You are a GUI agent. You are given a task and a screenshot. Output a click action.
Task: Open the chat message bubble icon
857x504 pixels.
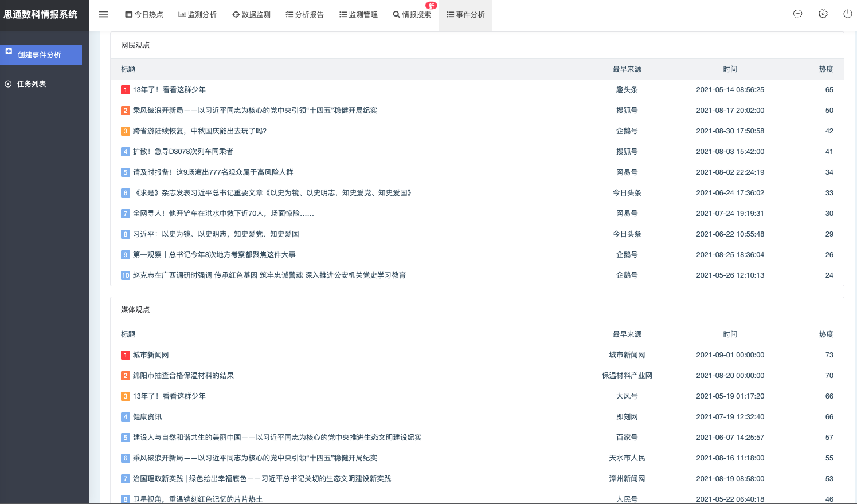[x=798, y=14]
